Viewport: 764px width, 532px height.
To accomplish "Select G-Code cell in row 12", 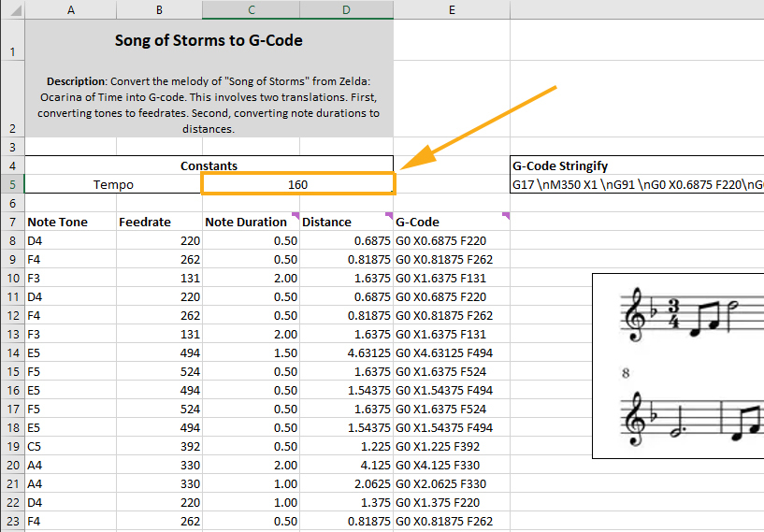I will pos(452,315).
